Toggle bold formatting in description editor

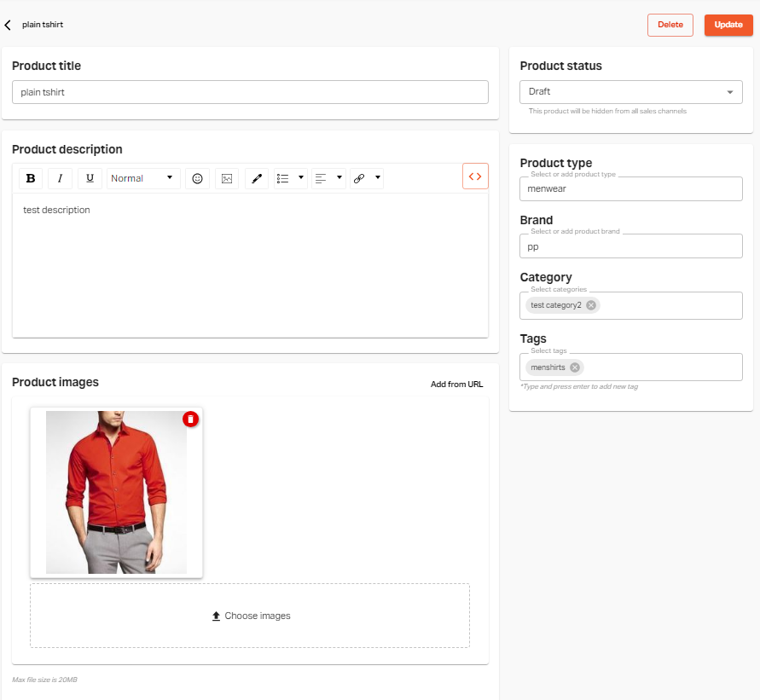[x=32, y=178]
